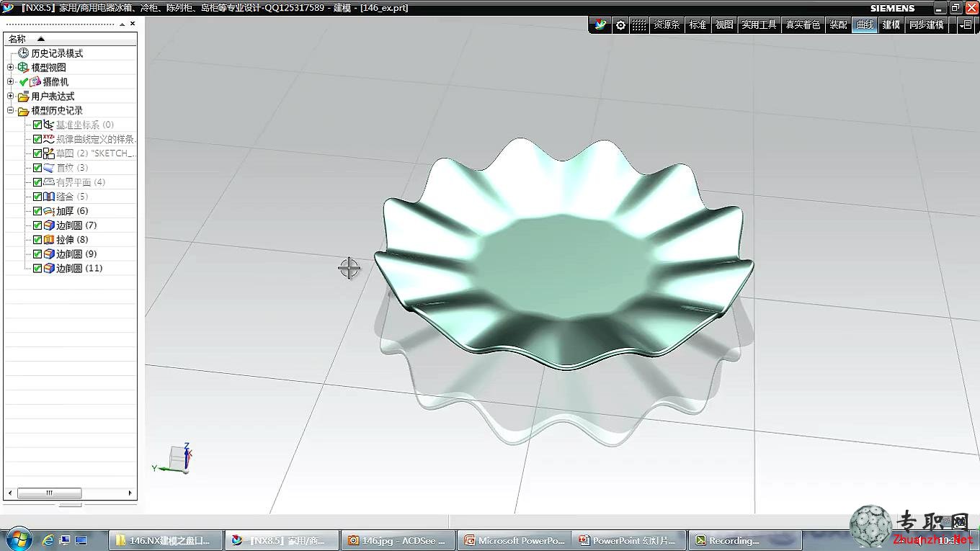Uncheck the 加厚 (6) checkbox
Viewport: 980px width, 551px height.
click(x=37, y=211)
